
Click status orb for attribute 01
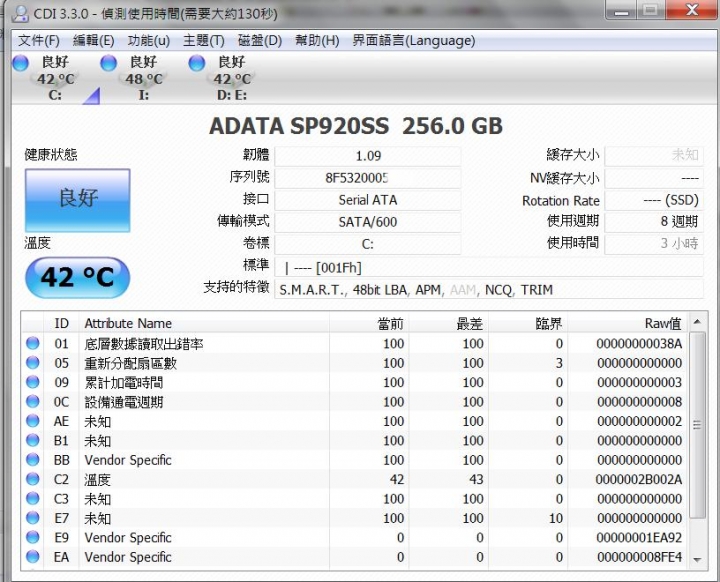[x=33, y=343]
